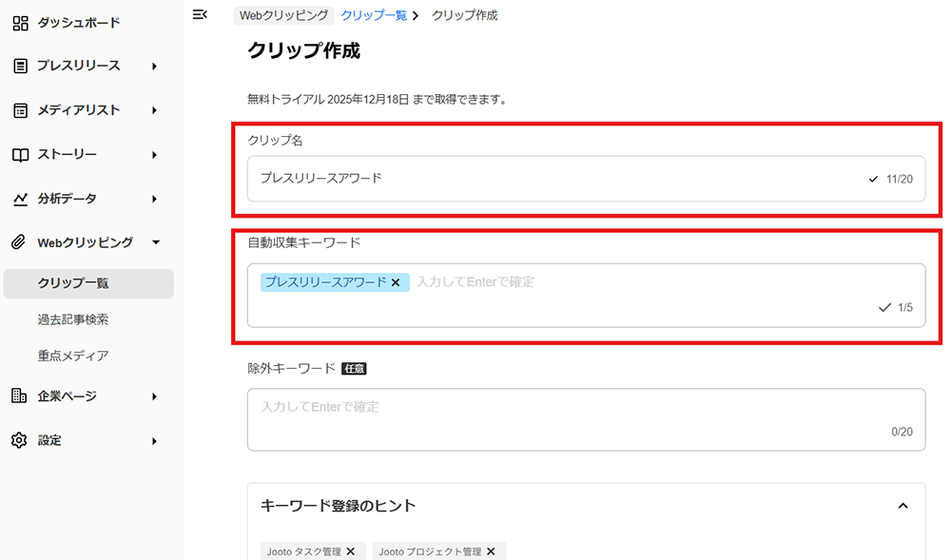This screenshot has height=560, width=951.
Task: Open the 企業ページ building icon
Action: tap(19, 396)
